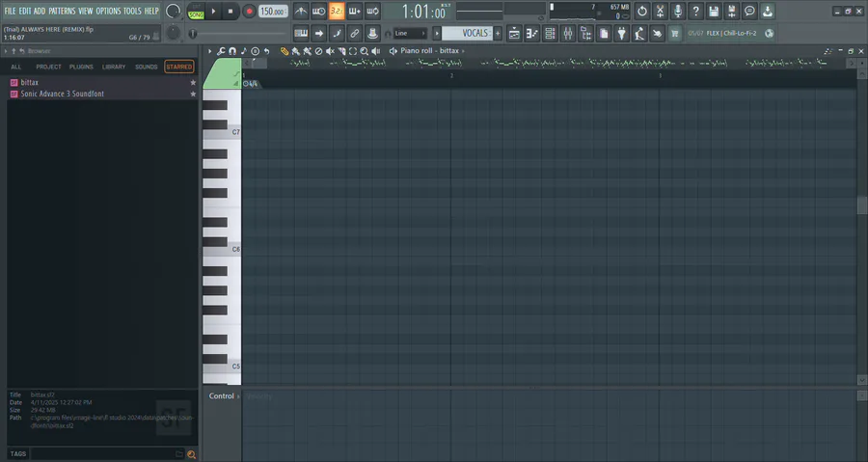Open the VOCALS pattern selector
This screenshot has width=868, height=462.
tap(469, 33)
